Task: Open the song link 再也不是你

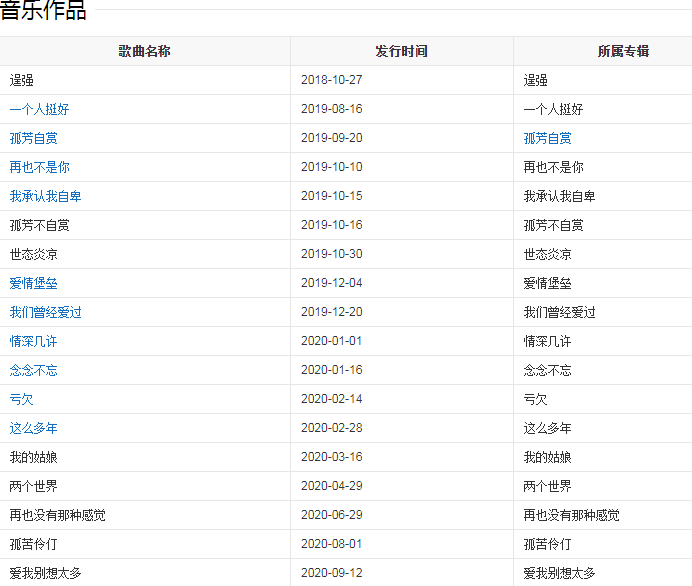Action: [x=39, y=167]
